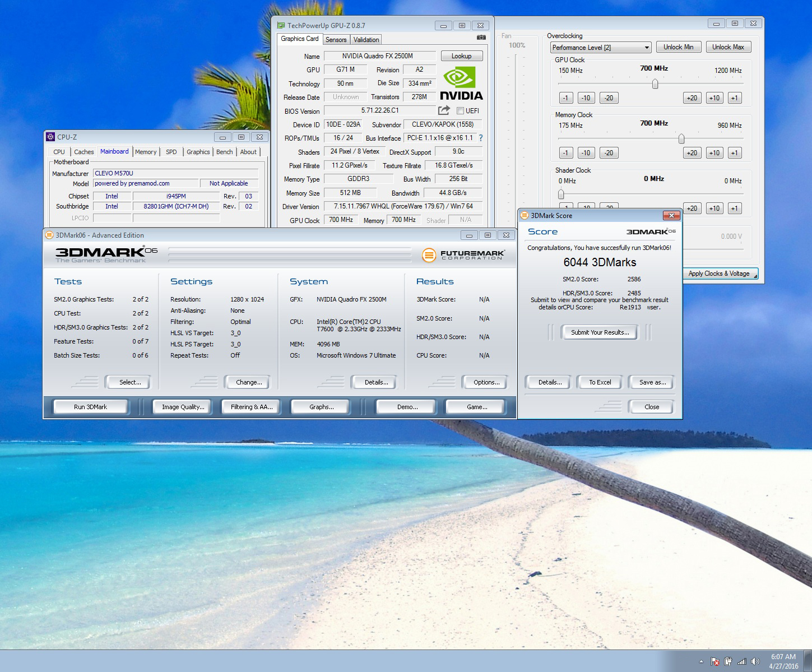The image size is (812, 672).
Task: Click the GPU-Z title bar icon
Action: pyautogui.click(x=281, y=25)
